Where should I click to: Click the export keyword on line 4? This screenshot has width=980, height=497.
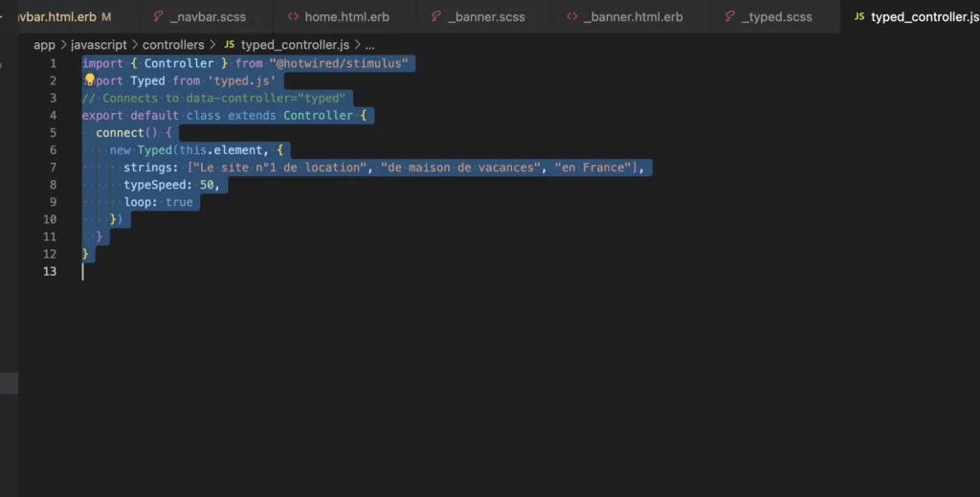102,116
